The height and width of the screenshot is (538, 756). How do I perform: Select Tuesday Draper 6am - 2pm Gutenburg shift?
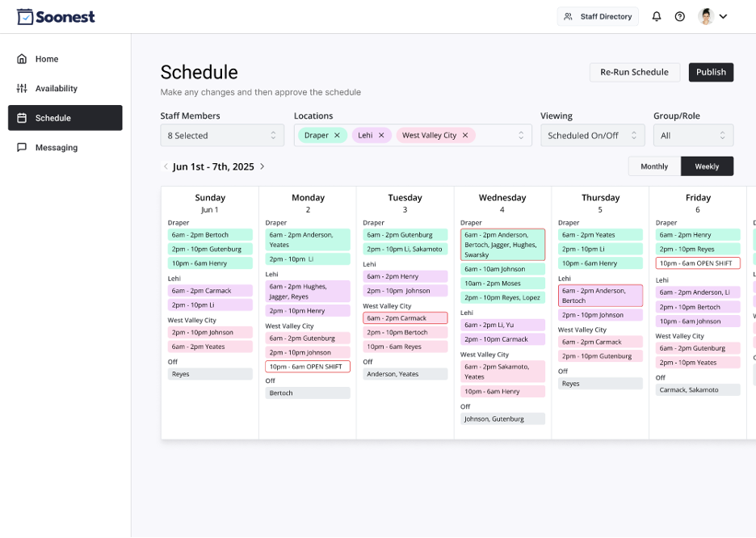405,235
